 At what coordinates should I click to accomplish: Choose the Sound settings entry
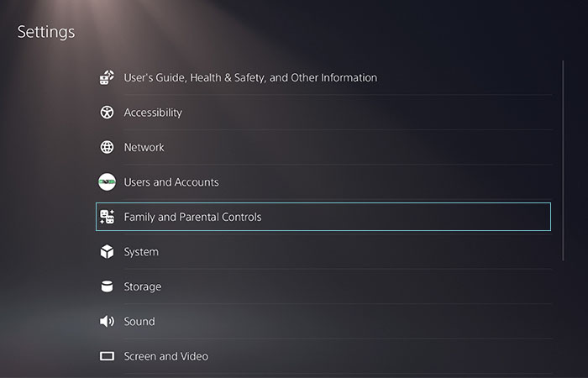coord(323,322)
